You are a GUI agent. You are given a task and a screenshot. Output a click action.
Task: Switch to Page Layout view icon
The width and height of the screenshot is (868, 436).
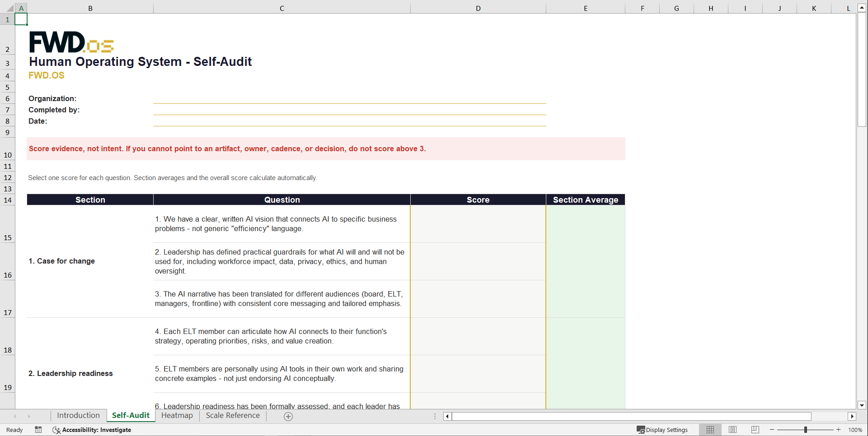point(732,430)
